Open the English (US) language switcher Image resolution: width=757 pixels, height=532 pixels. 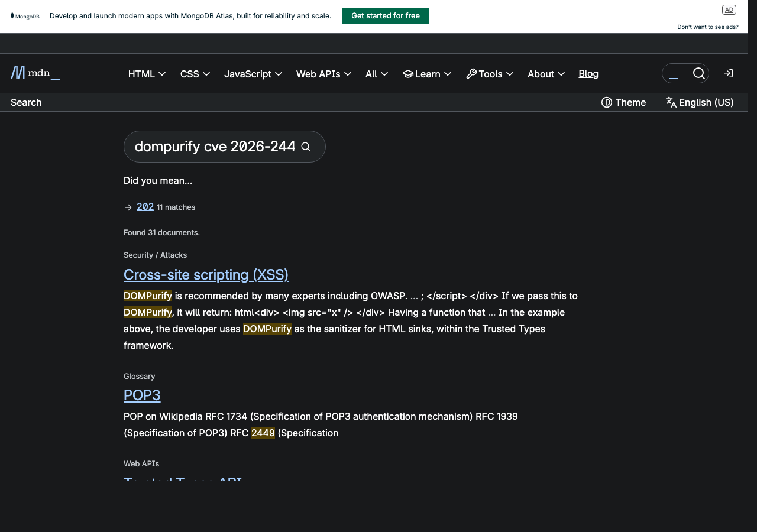(699, 102)
